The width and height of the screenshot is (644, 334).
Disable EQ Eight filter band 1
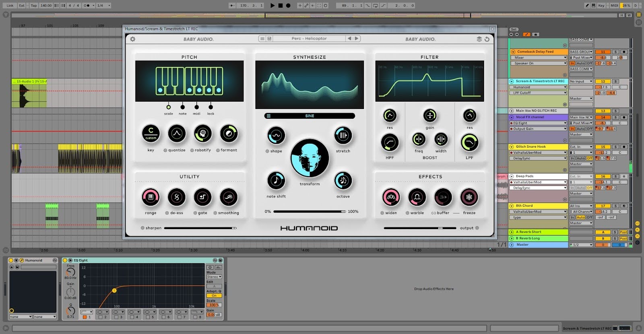85,317
